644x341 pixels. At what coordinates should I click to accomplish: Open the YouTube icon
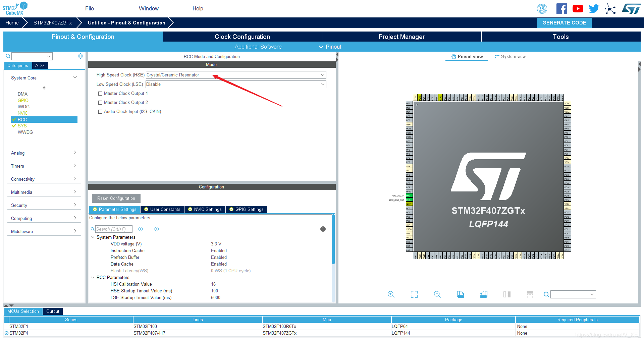pos(578,9)
